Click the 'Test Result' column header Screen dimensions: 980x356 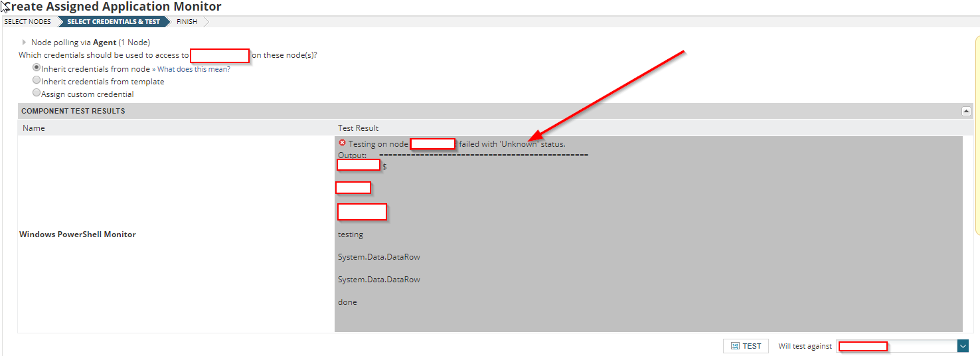tap(359, 128)
